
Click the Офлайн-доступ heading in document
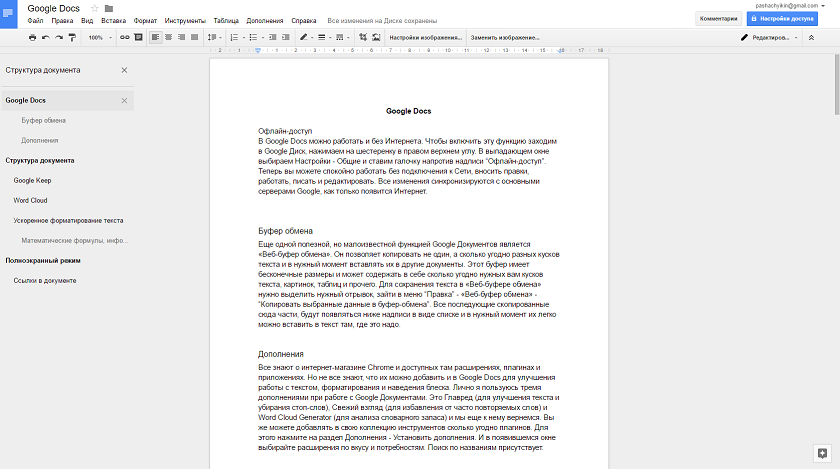(x=285, y=131)
